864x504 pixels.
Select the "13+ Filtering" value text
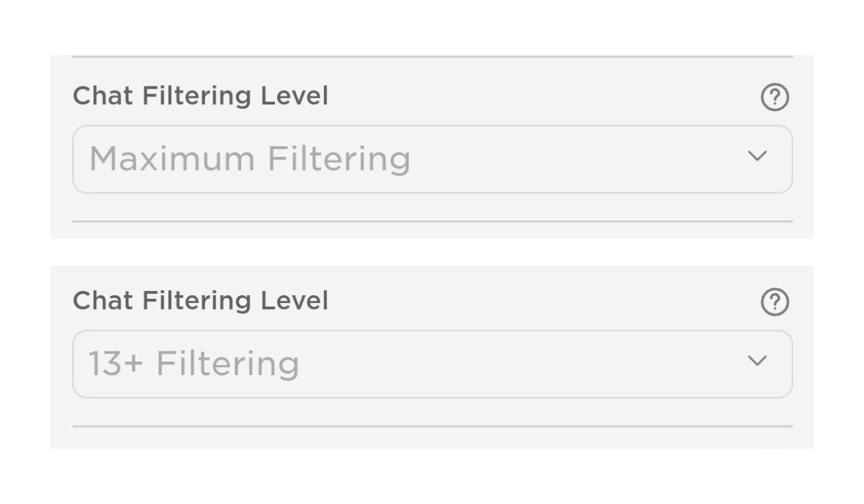193,364
